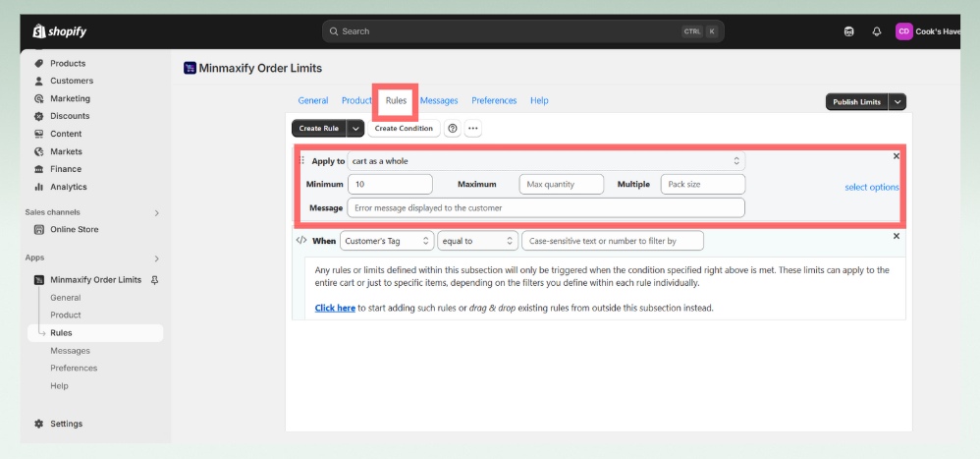The image size is (980, 459).
Task: Click the Shopify logo
Action: [59, 31]
